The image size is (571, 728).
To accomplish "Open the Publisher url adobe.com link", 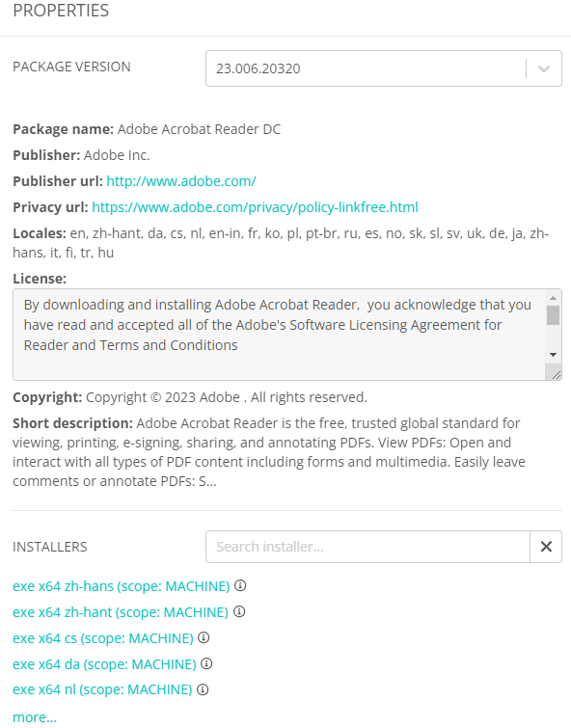I will (181, 181).
